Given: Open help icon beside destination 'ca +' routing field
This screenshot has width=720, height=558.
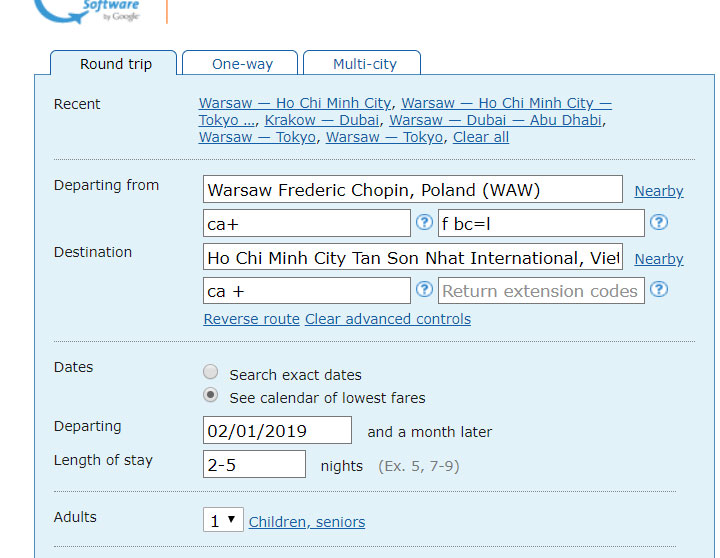Looking at the screenshot, I should 424,289.
